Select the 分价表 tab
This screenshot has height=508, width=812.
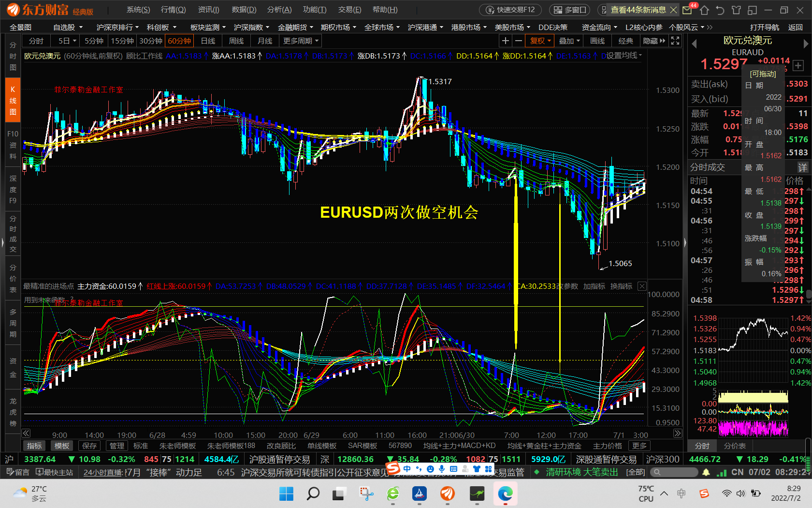[735, 446]
